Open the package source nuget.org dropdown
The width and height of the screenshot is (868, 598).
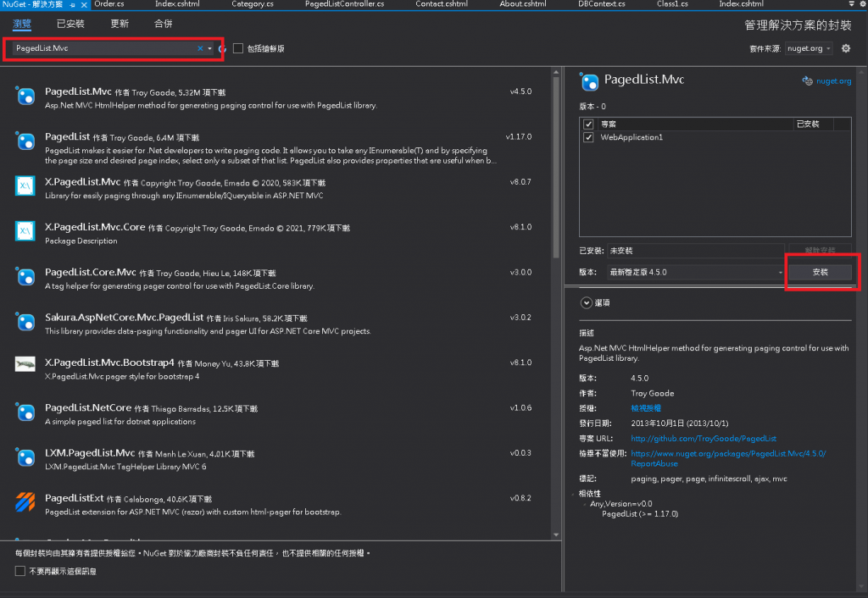809,48
